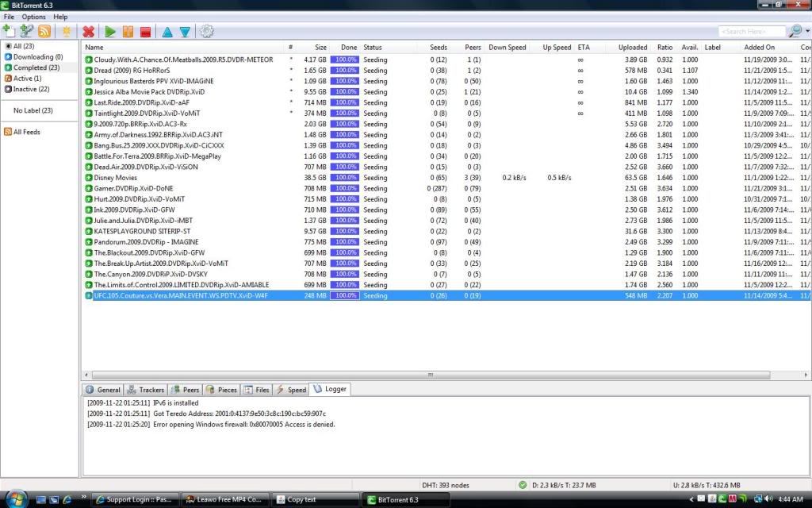Select Army.of.Darkness.1992 torrent
812x508 pixels.
click(x=446, y=135)
